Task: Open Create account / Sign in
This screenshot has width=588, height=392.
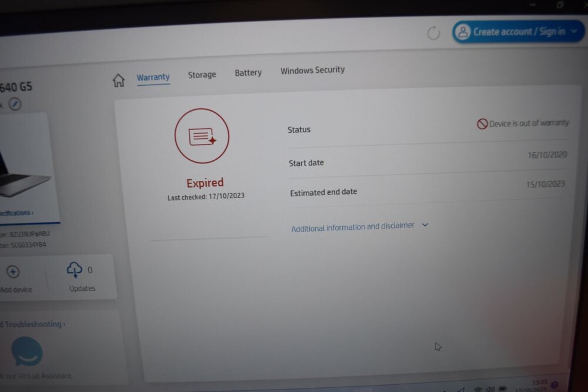Action: click(518, 32)
